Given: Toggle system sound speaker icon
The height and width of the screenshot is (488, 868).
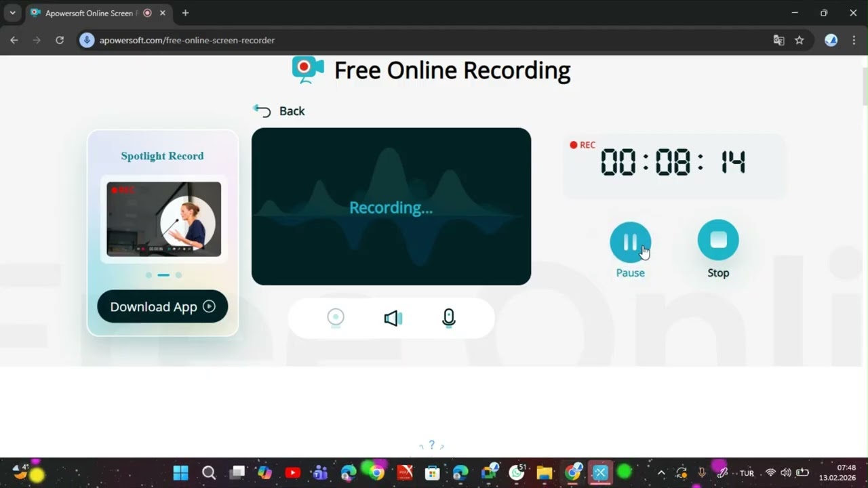Looking at the screenshot, I should (393, 318).
